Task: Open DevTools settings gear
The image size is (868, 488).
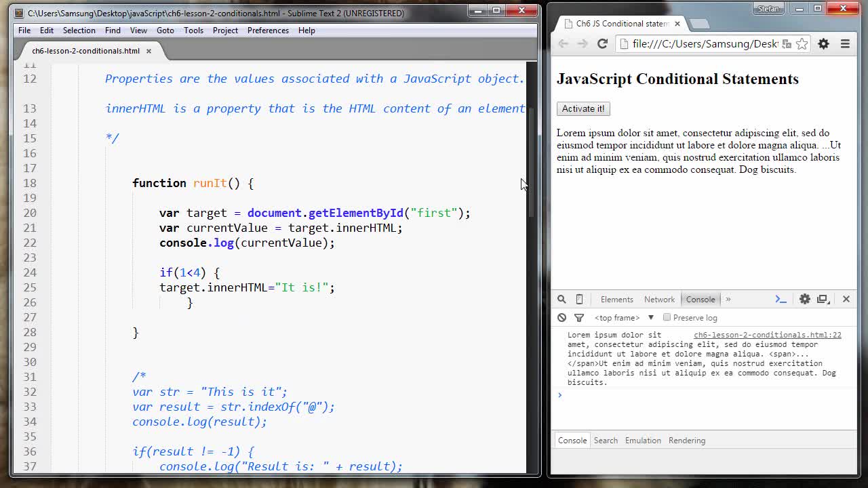Action: point(805,299)
